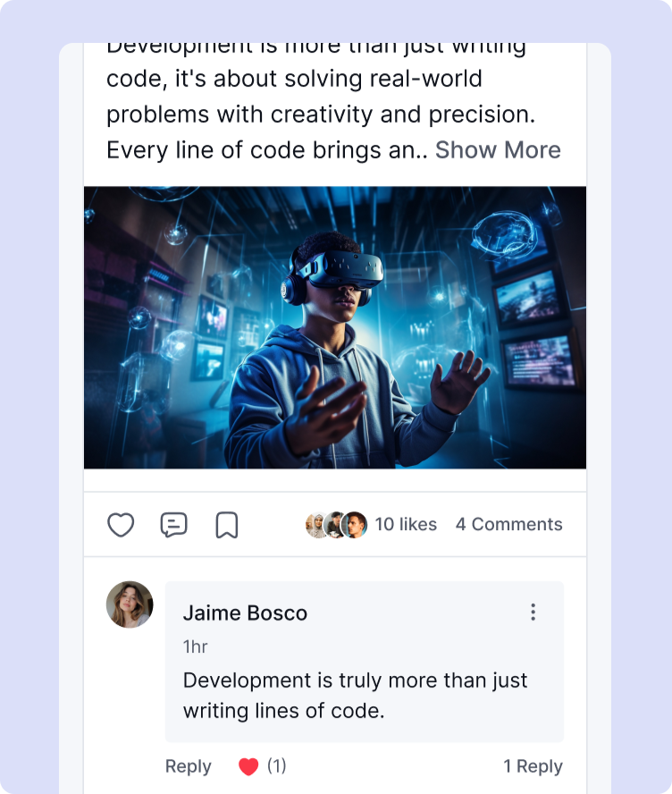Open the VR headset post image
This screenshot has width=672, height=794.
[x=335, y=327]
